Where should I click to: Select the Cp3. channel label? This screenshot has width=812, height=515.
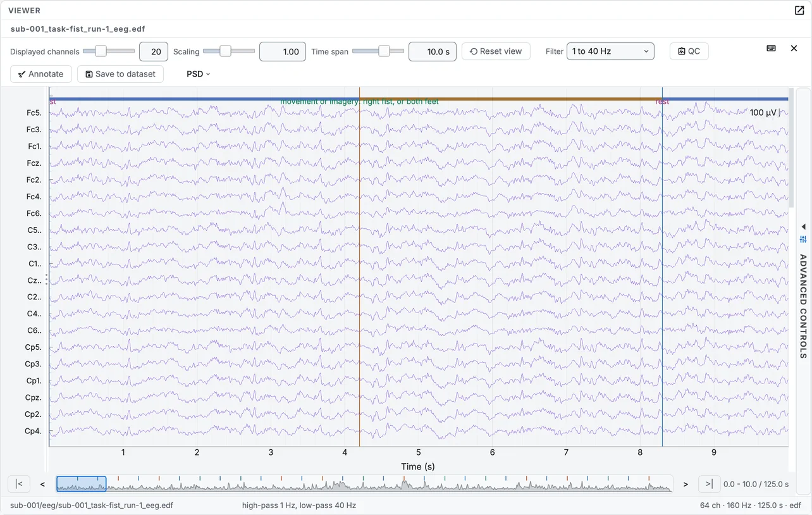[x=33, y=364]
